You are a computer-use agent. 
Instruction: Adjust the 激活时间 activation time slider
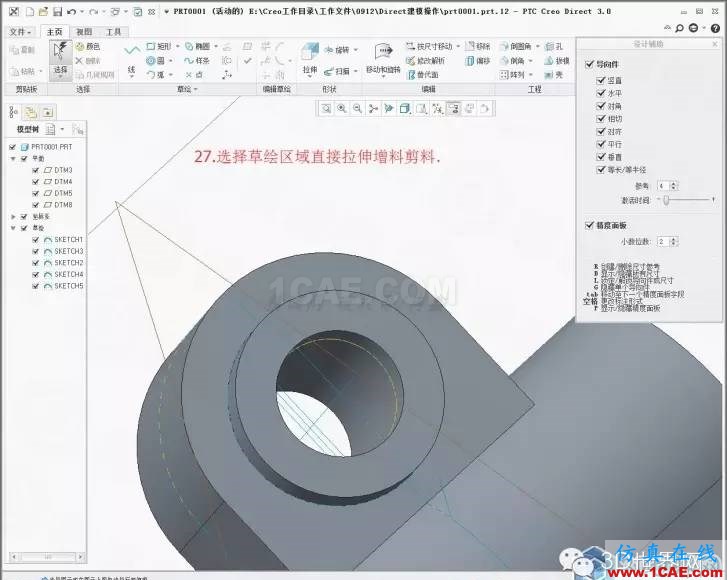coord(666,200)
